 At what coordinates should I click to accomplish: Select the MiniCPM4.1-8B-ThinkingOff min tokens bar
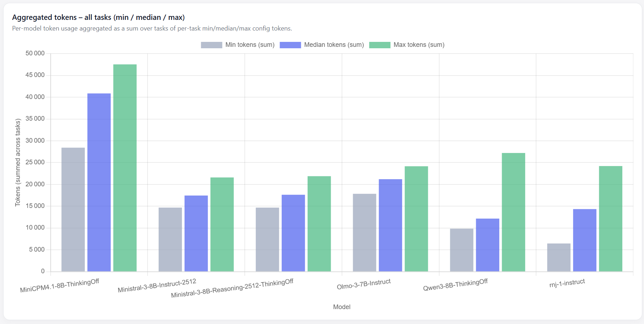coord(73,209)
